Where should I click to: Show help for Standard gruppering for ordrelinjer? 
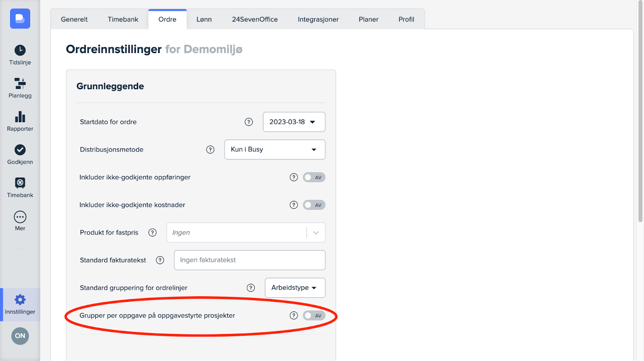(251, 288)
